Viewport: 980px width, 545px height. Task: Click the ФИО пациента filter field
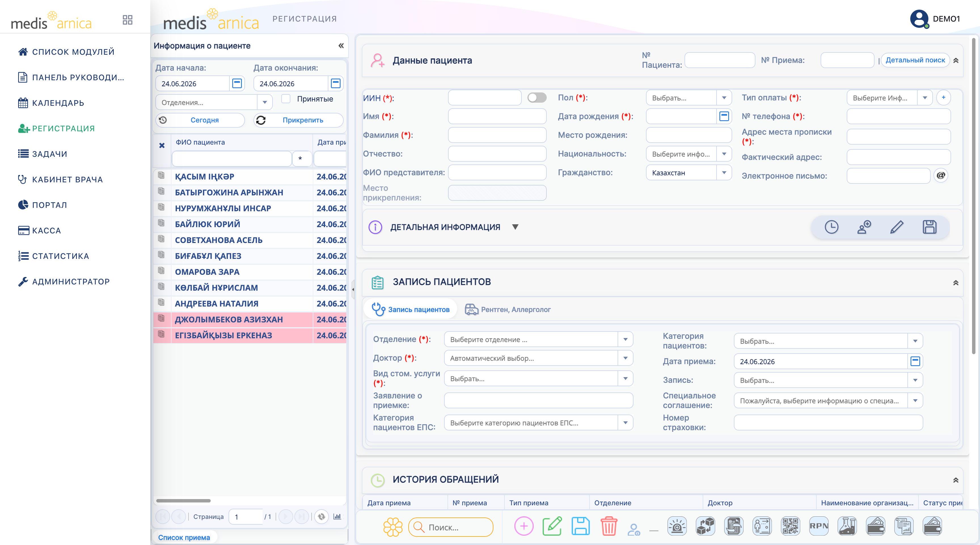232,158
